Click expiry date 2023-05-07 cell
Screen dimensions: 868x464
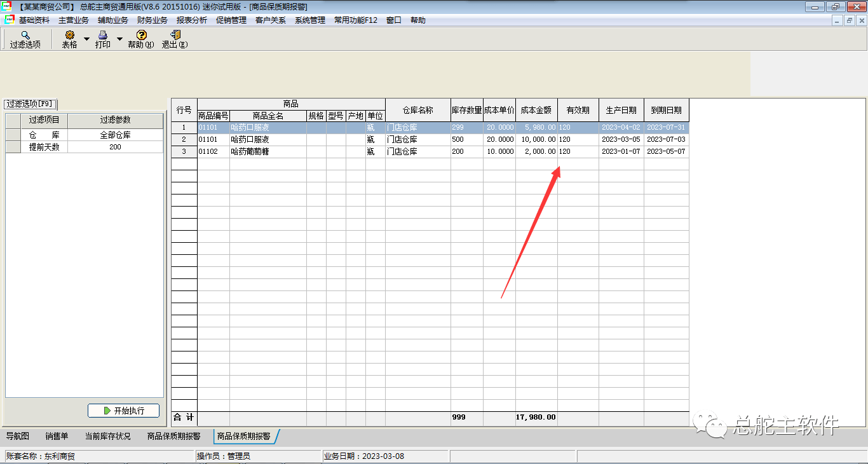click(x=667, y=152)
